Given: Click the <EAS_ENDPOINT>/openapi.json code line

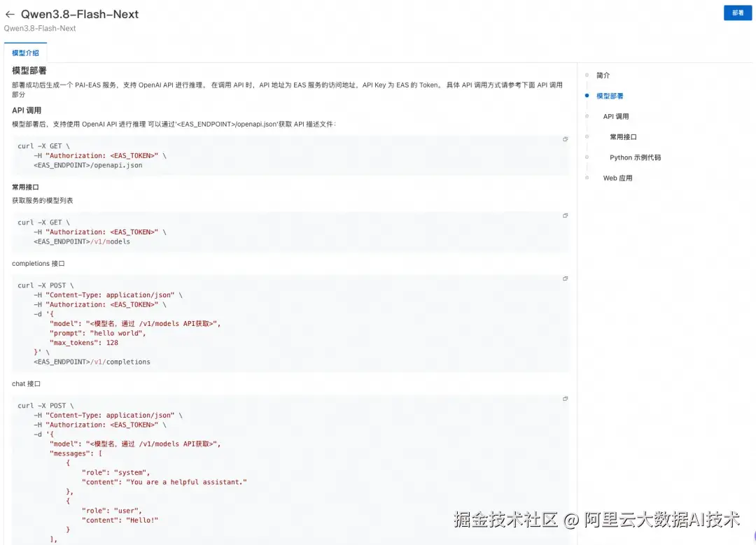Looking at the screenshot, I should click(x=87, y=165).
